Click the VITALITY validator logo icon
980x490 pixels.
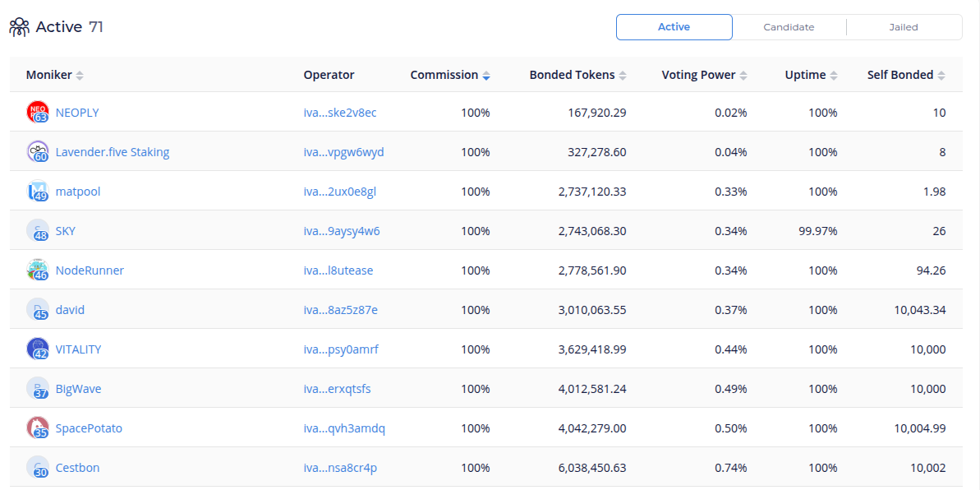pos(38,349)
